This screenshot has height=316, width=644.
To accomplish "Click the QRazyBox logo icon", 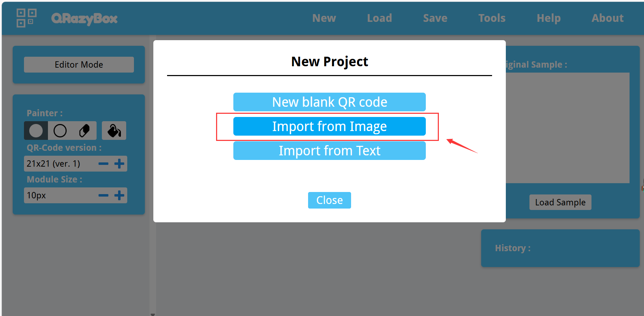I will tap(26, 18).
